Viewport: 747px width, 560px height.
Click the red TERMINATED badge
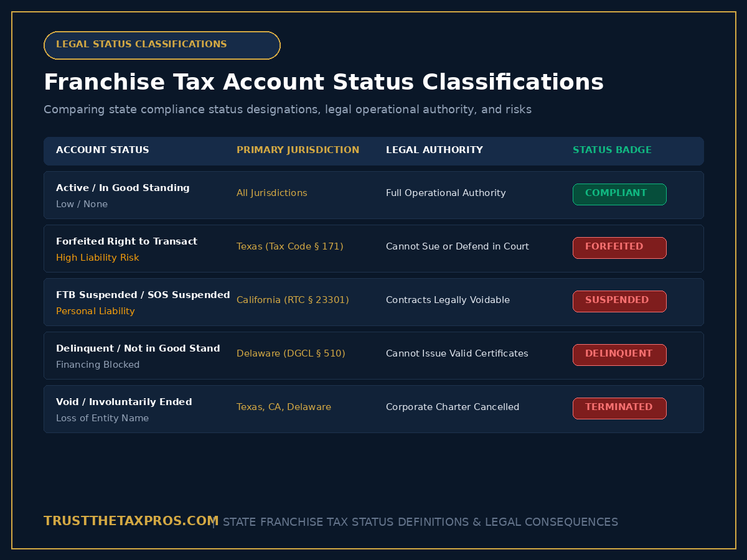[619, 408]
